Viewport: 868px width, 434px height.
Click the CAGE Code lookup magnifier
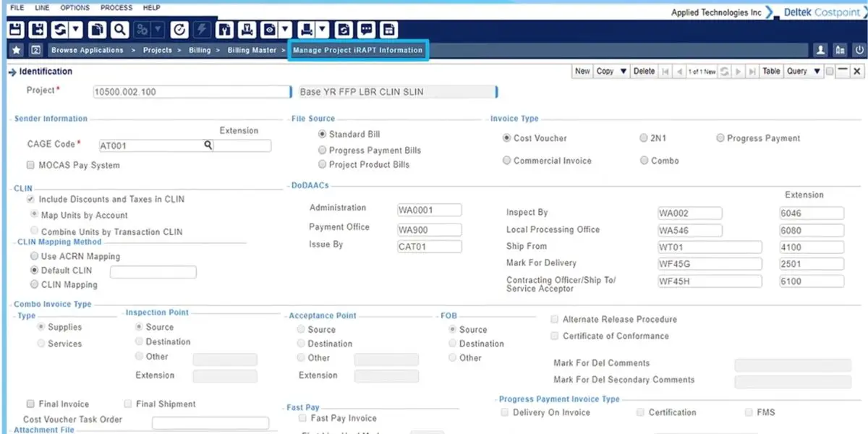(x=208, y=145)
